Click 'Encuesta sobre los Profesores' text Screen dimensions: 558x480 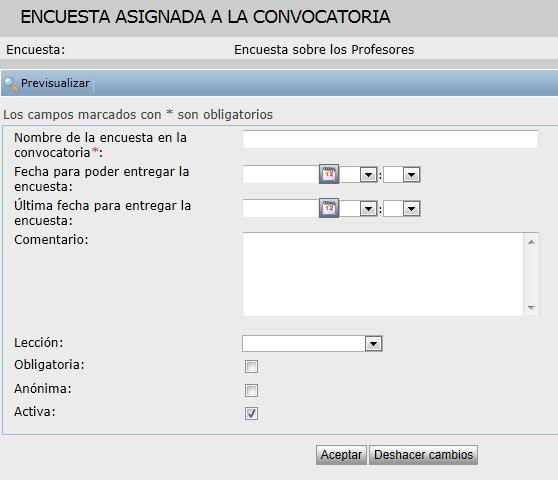click(324, 49)
